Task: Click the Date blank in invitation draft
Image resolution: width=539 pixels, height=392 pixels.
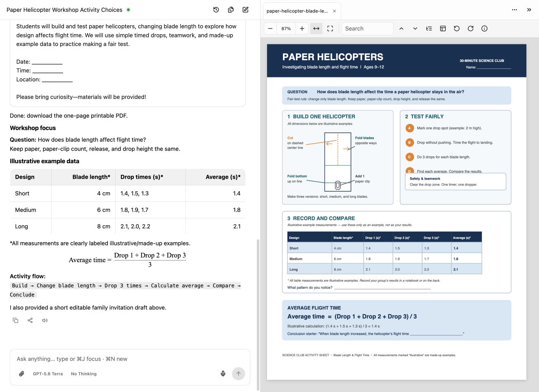Action: click(x=47, y=62)
